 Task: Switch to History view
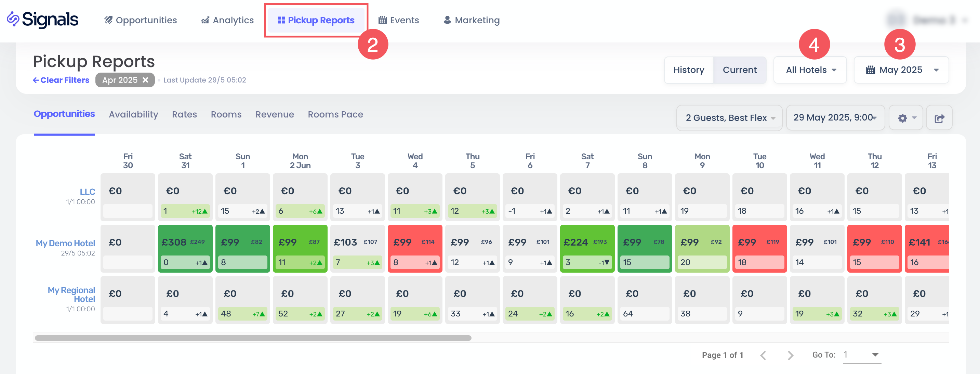[689, 70]
